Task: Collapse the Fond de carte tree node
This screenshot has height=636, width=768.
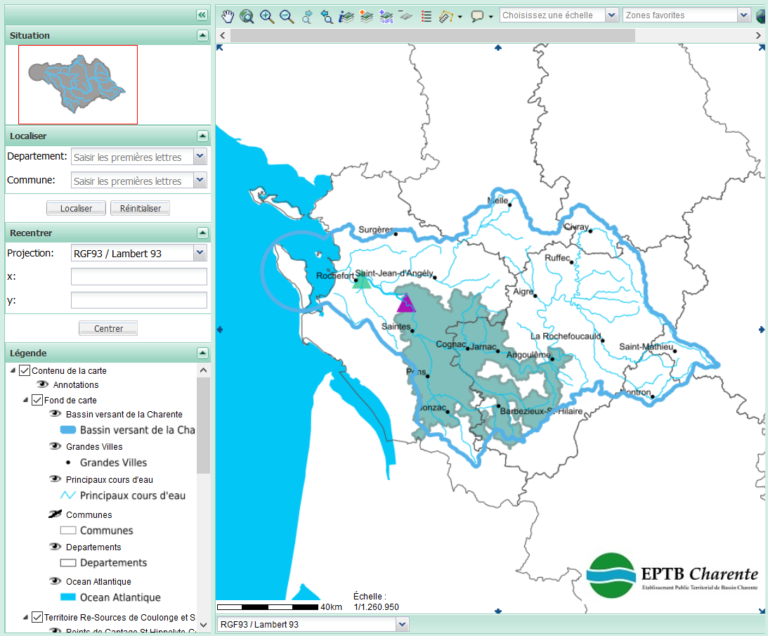Action: click(25, 400)
